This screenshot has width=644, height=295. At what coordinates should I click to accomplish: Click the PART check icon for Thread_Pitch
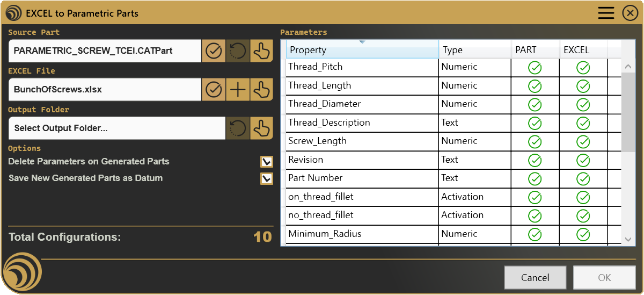(535, 68)
